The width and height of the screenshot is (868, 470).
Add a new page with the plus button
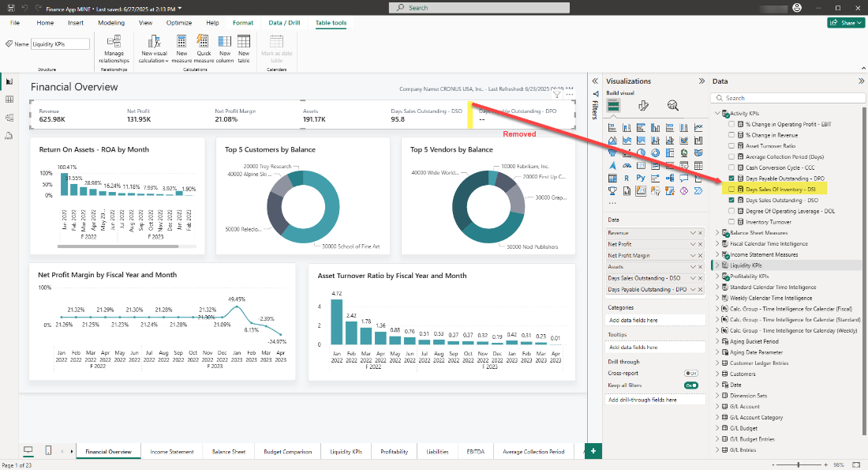click(593, 450)
